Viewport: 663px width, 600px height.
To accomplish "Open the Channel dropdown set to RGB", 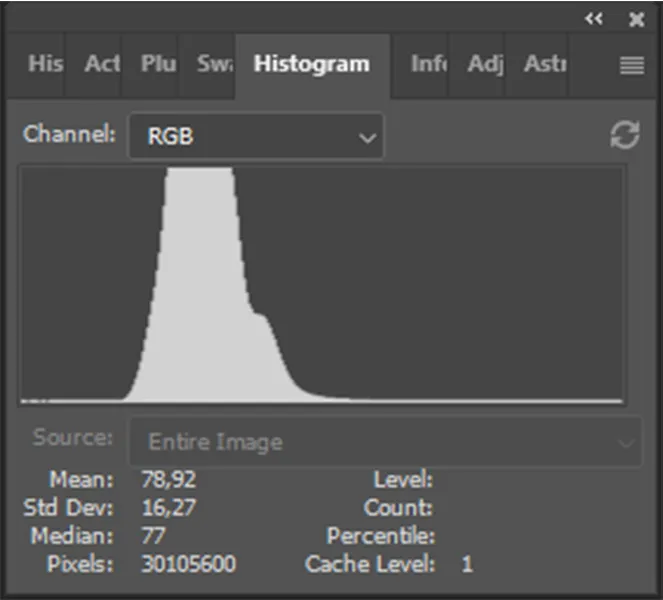I will tap(256, 136).
